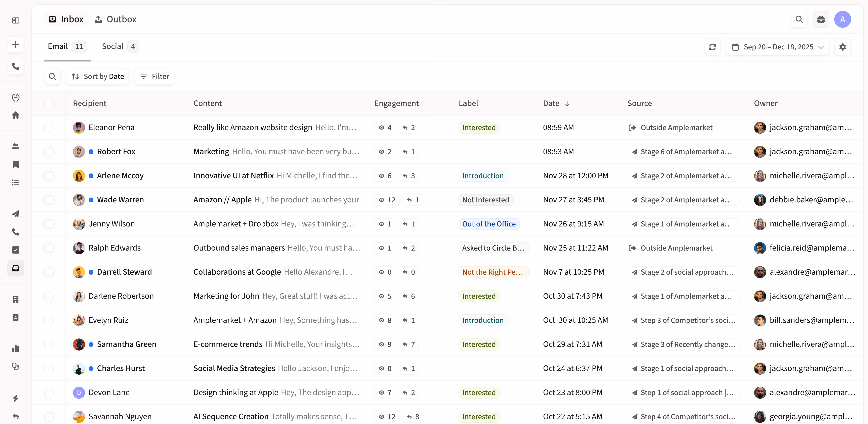Tick the checkbox beside Wade Warren
The width and height of the screenshot is (868, 424).
pyautogui.click(x=49, y=200)
